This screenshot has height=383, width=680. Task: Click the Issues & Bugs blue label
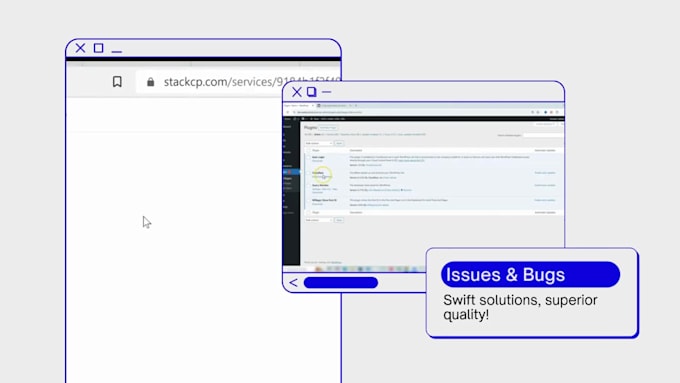point(530,275)
